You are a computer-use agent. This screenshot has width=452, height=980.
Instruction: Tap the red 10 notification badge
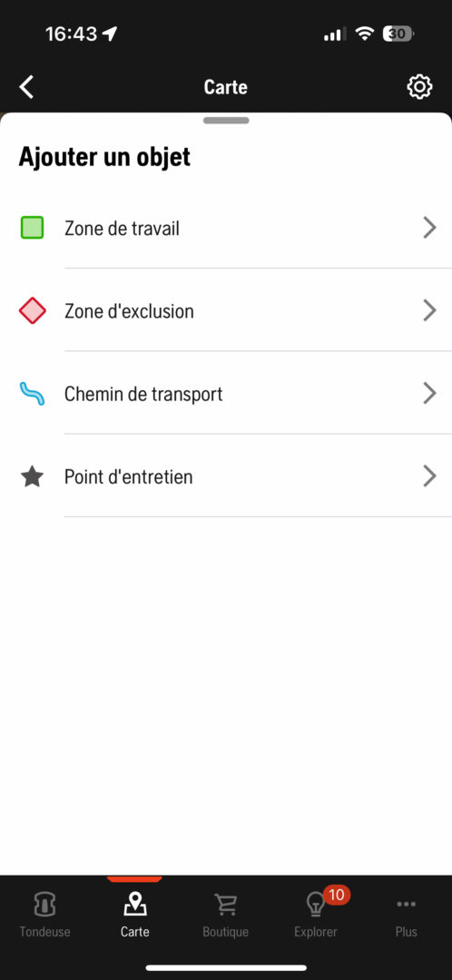(337, 895)
